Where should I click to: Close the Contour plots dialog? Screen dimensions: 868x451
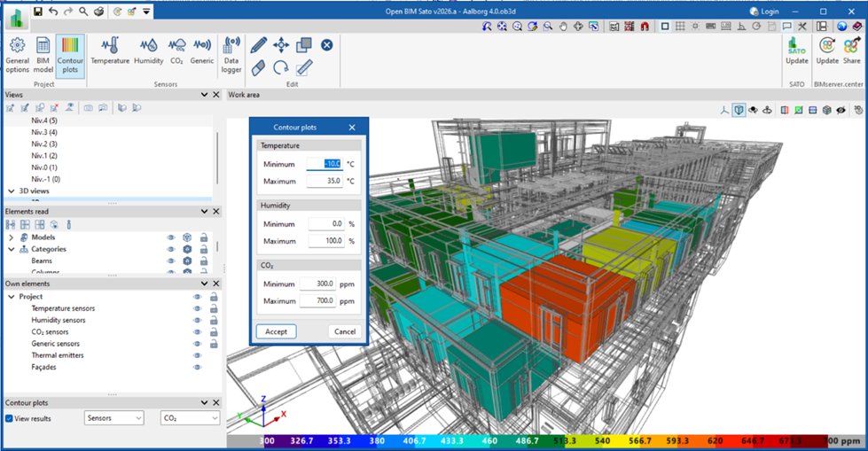tap(352, 128)
